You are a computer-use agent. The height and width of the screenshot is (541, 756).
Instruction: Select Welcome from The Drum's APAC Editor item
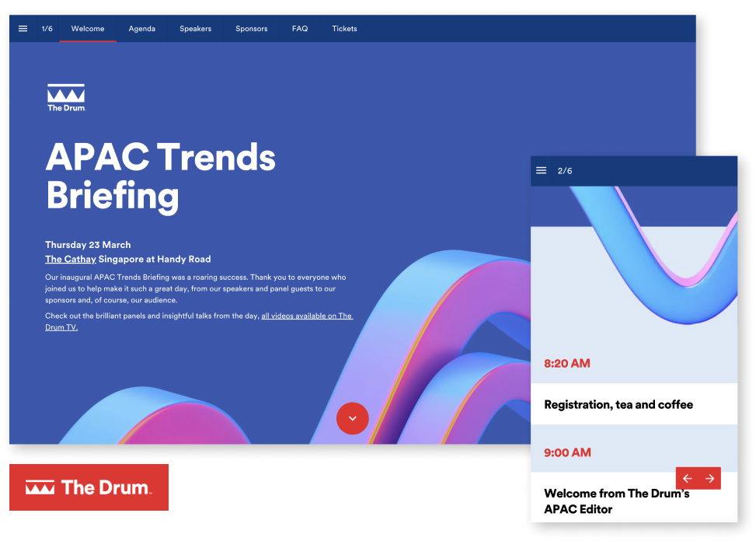tap(616, 501)
